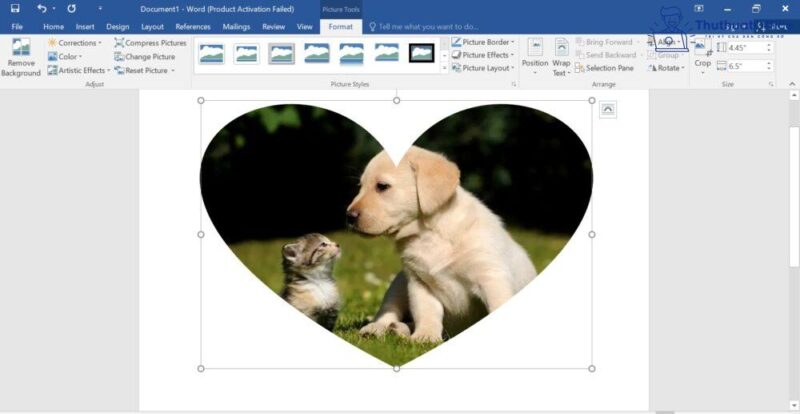The image size is (800, 414).
Task: Apply the first picture style thumbnail
Action: (x=211, y=53)
